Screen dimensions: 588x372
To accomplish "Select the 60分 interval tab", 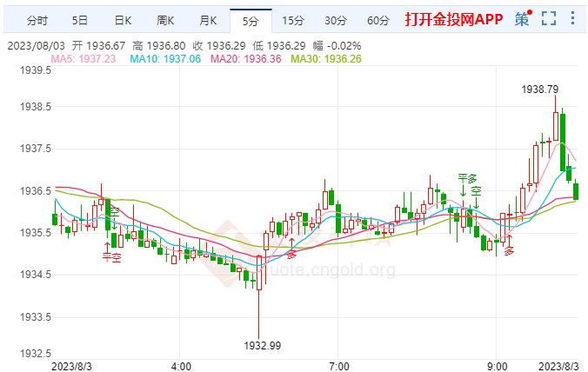I will pos(378,20).
